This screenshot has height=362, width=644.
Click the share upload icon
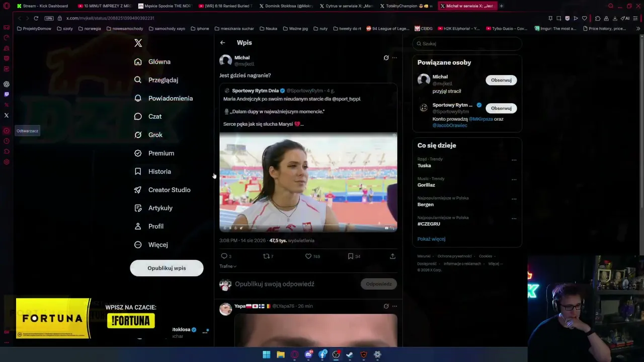(x=392, y=256)
